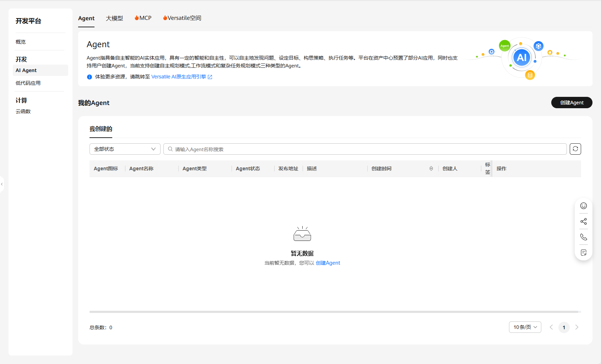Click the 描述 column header

[x=312, y=169]
